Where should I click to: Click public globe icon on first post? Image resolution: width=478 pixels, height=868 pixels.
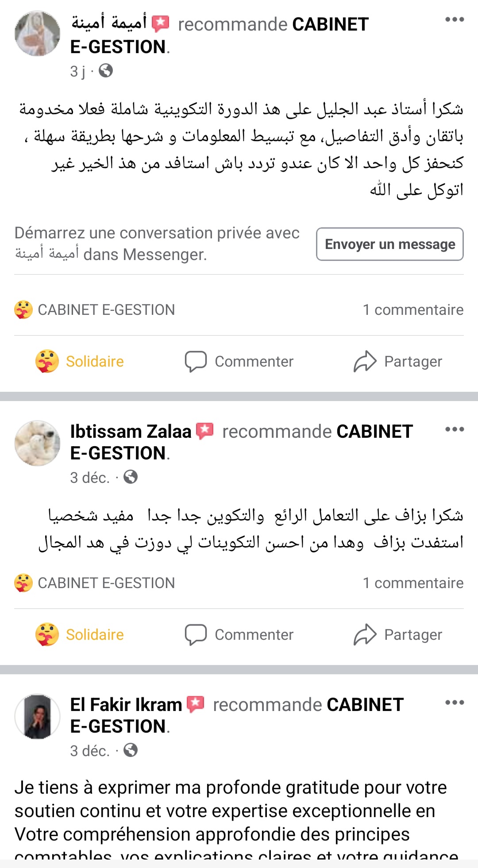106,71
